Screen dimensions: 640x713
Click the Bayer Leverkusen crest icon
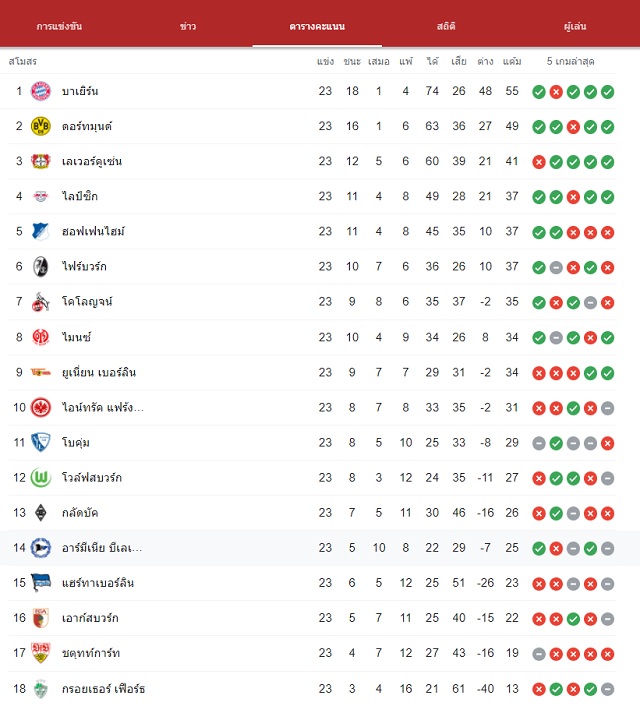[40, 161]
